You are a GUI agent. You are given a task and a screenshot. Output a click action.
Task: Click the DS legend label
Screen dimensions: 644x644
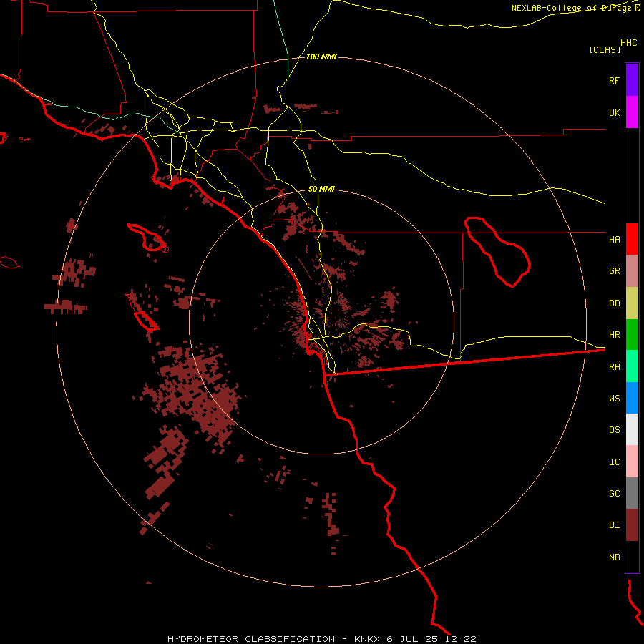coord(614,430)
